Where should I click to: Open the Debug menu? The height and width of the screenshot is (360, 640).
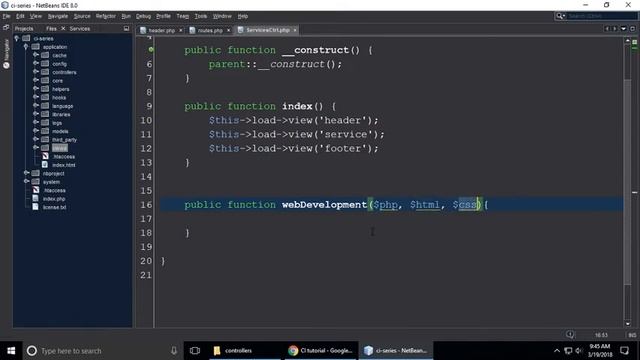143,16
